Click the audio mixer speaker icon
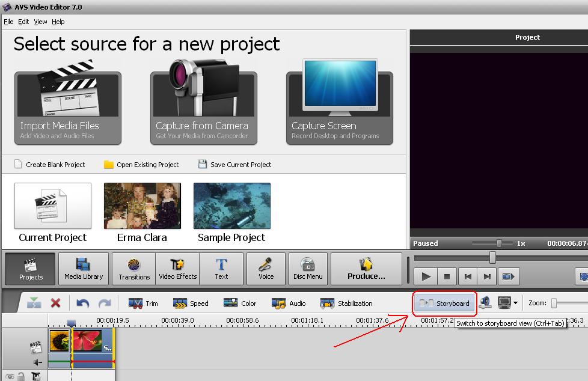588x381 pixels. [486, 303]
